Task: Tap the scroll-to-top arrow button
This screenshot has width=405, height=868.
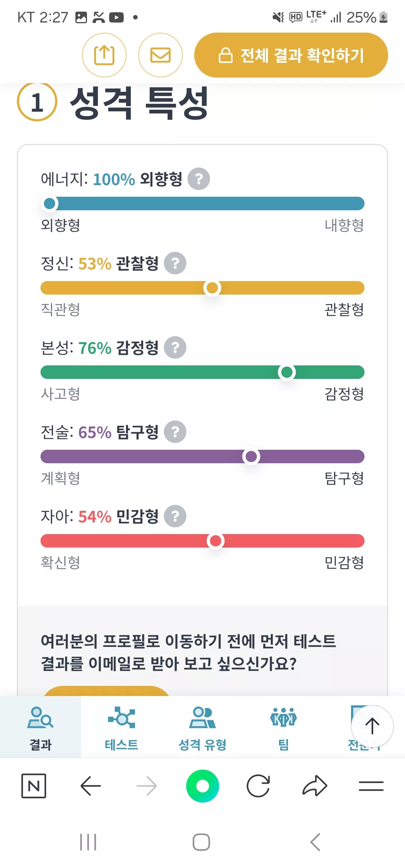Action: pyautogui.click(x=372, y=726)
